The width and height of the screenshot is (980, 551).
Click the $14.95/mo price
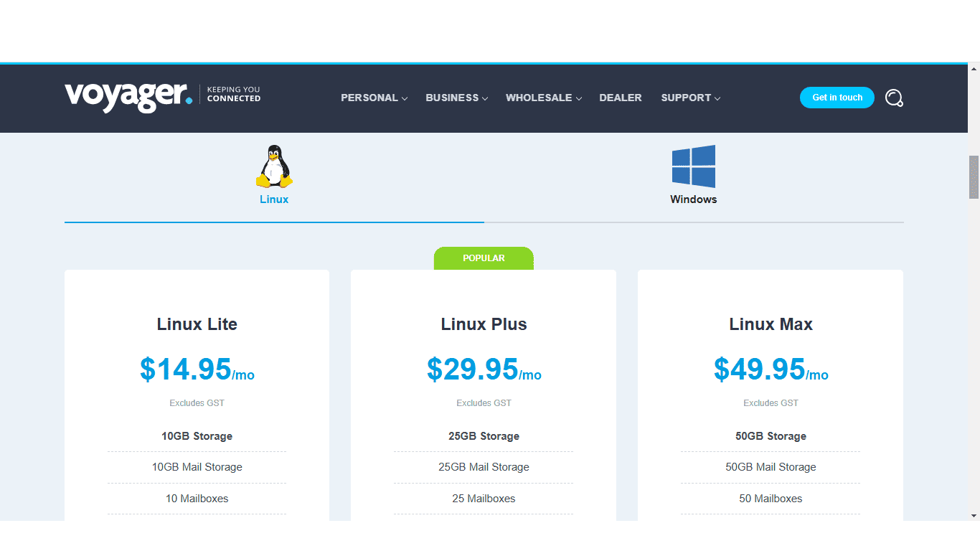click(x=197, y=369)
